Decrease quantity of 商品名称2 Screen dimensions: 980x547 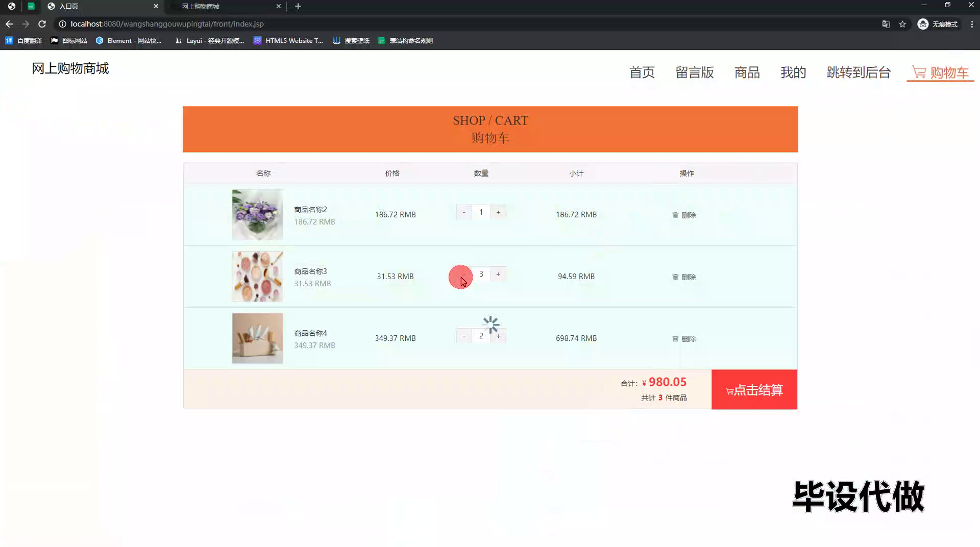tap(464, 212)
